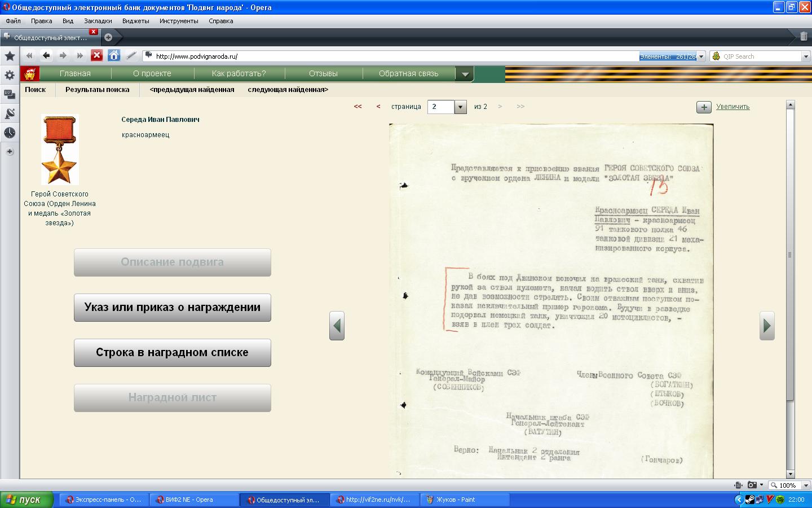Open the History clock panel in sidebar
The height and width of the screenshot is (508, 812).
10,133
